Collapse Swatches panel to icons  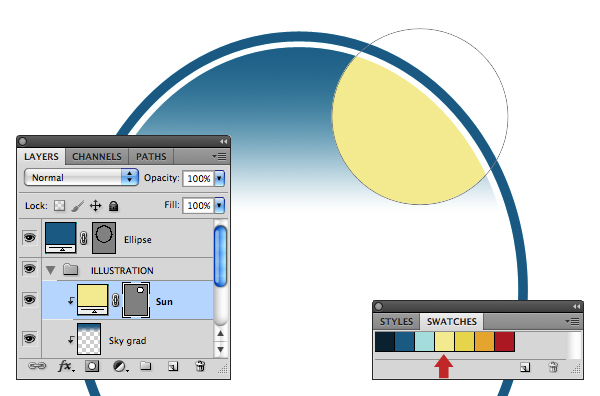[577, 306]
